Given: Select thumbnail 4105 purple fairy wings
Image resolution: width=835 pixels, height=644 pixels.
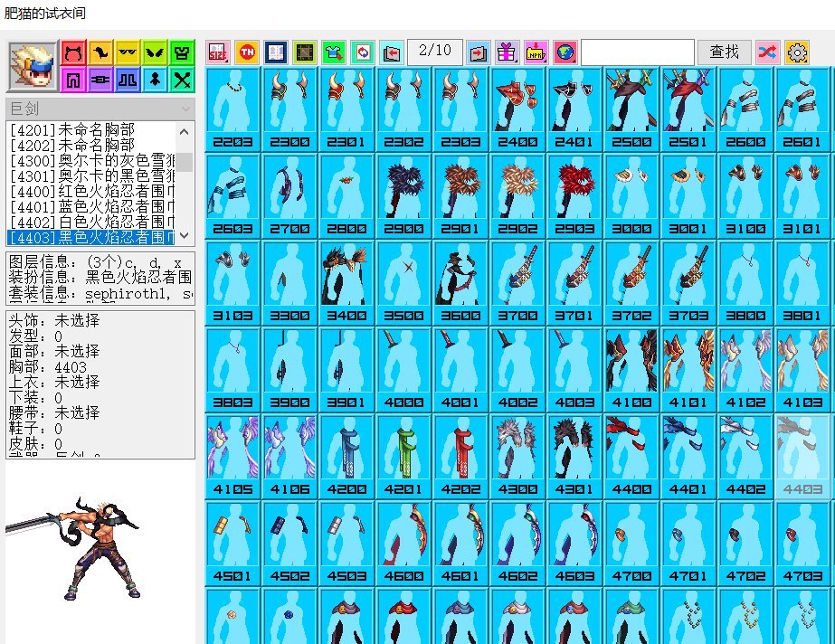Looking at the screenshot, I should pyautogui.click(x=232, y=456).
